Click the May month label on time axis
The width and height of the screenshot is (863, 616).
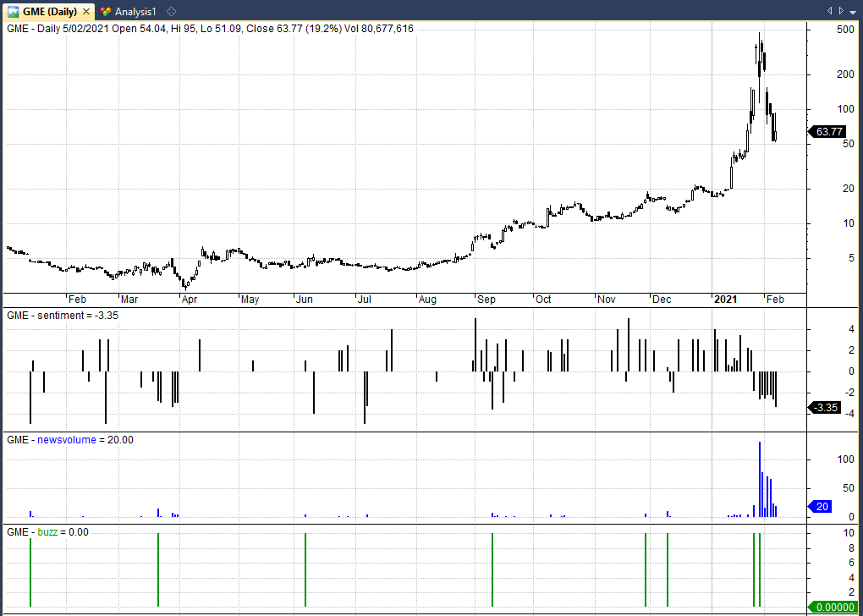tap(250, 300)
